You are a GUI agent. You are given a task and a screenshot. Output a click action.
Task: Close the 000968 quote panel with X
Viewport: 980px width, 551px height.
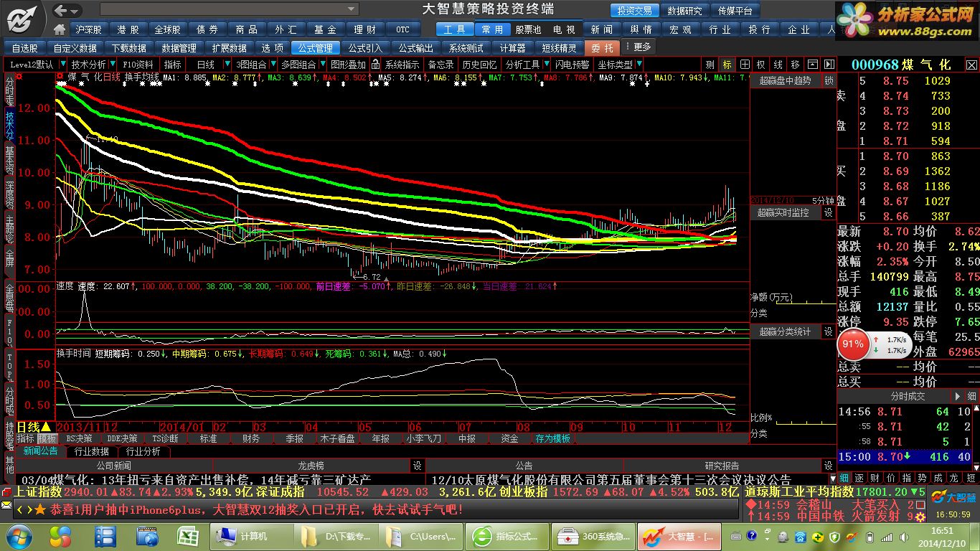point(971,65)
